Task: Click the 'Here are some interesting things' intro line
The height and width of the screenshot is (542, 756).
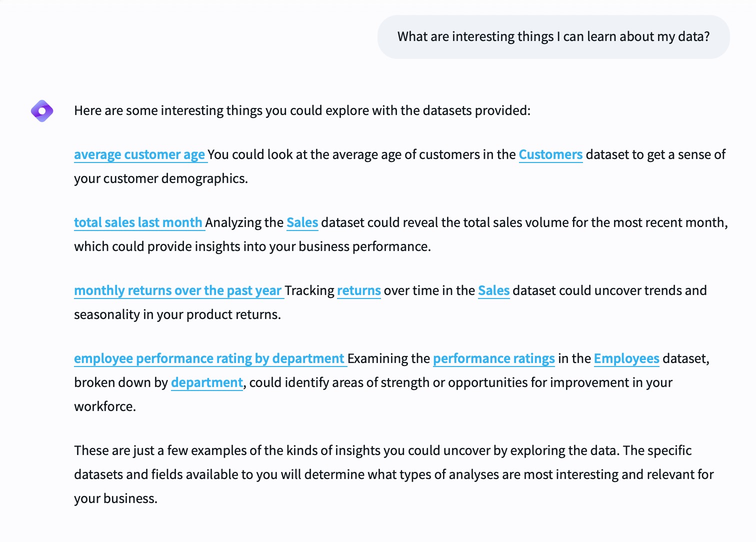Action: (302, 110)
